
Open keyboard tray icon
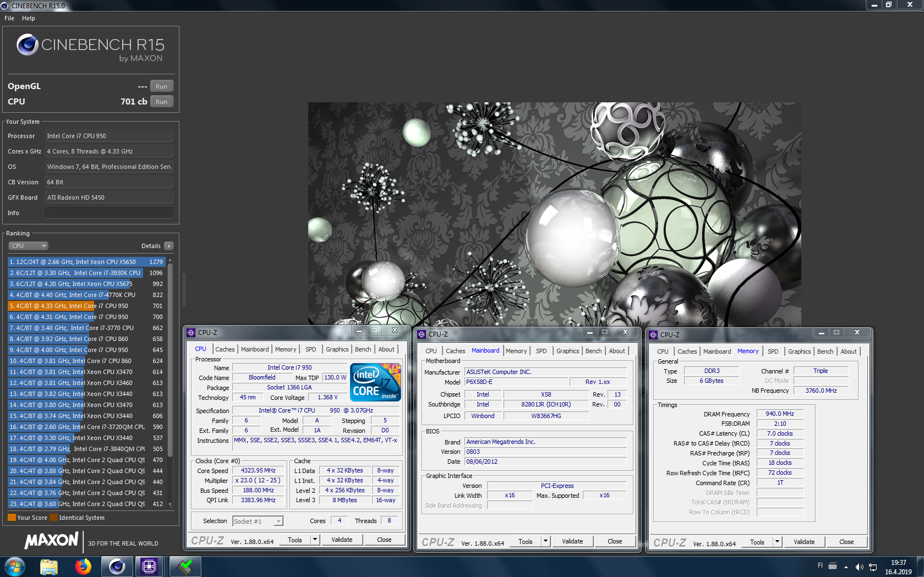[x=833, y=566]
